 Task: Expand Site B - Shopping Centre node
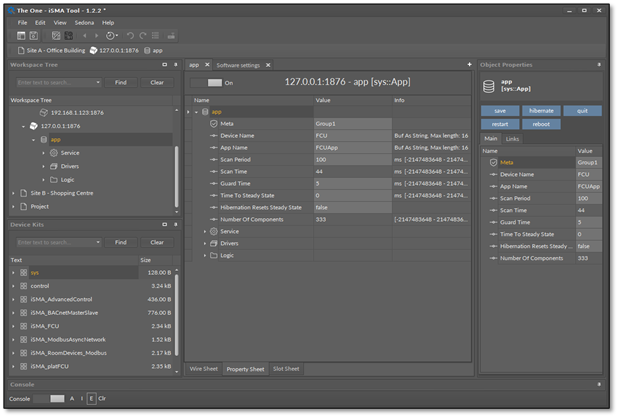point(13,193)
